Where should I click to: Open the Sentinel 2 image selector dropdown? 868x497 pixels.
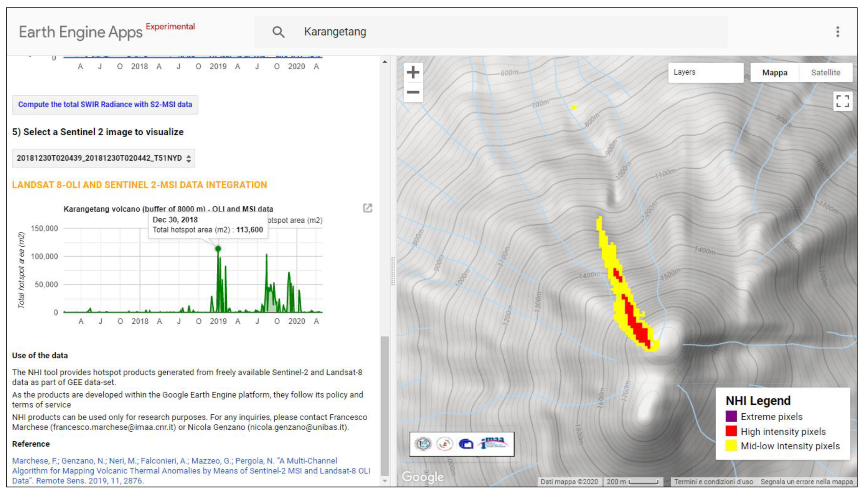tap(103, 158)
